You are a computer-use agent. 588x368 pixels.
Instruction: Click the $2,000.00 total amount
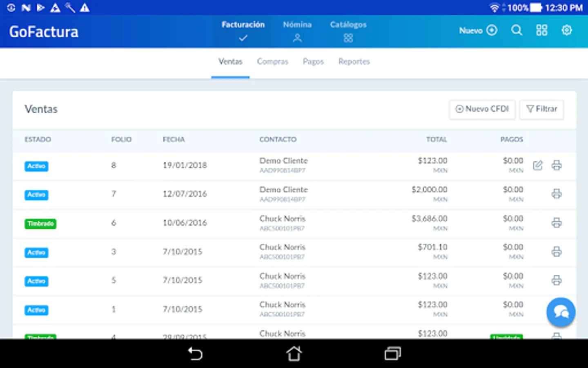coord(430,189)
